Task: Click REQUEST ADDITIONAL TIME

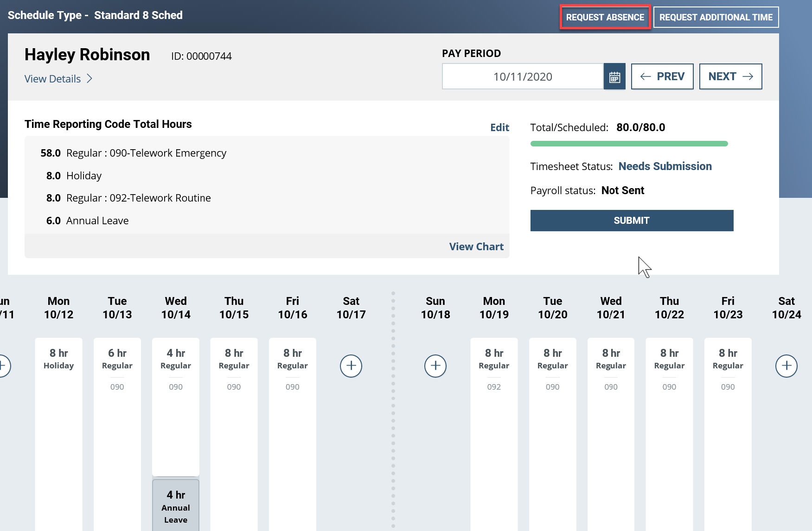Action: [716, 17]
